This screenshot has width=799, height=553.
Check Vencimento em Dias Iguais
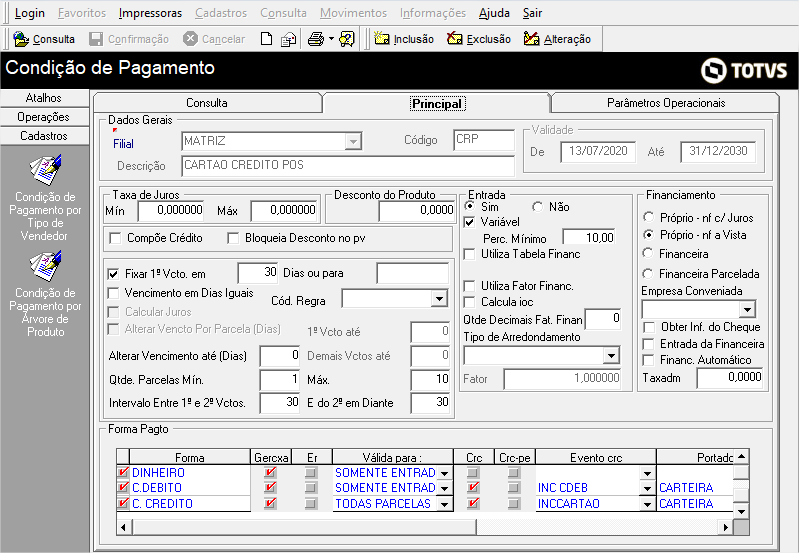coord(113,293)
